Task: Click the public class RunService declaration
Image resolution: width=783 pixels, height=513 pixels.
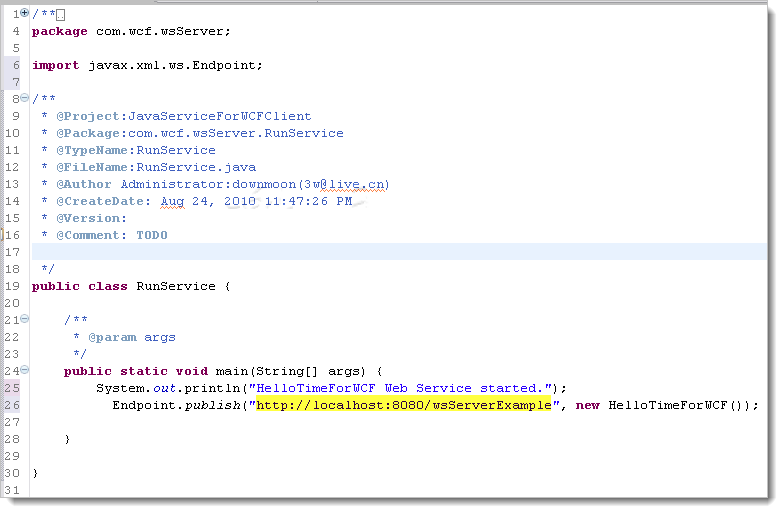Action: pos(131,286)
